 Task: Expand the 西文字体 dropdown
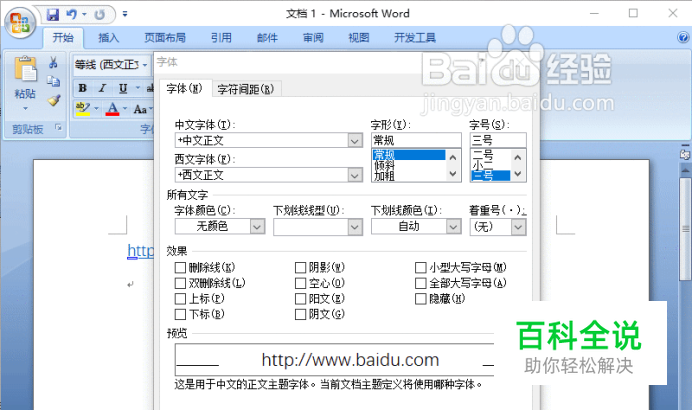pos(354,175)
